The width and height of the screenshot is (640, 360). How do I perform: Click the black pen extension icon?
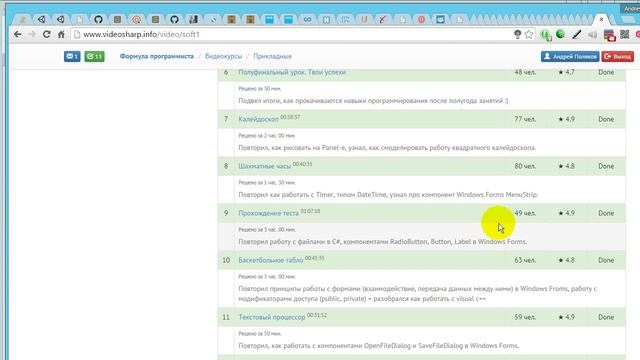click(x=576, y=35)
